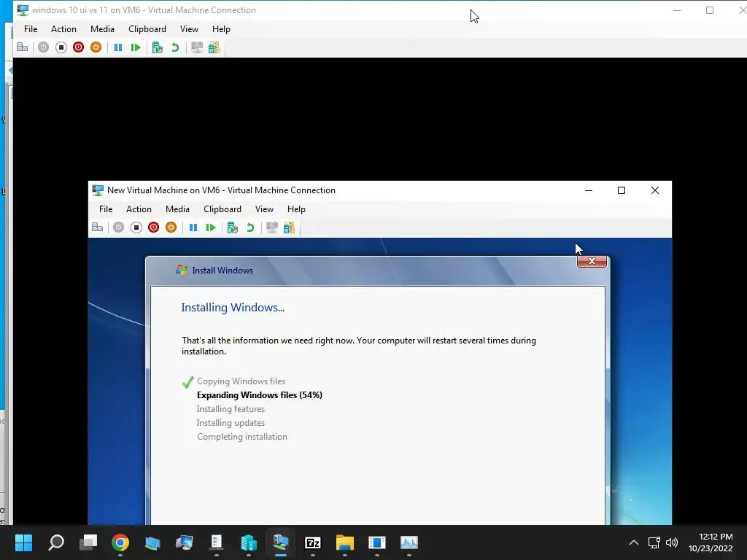Open Hyper-V Manager server icon on taskbar
This screenshot has width=747, height=560.
tap(249, 542)
